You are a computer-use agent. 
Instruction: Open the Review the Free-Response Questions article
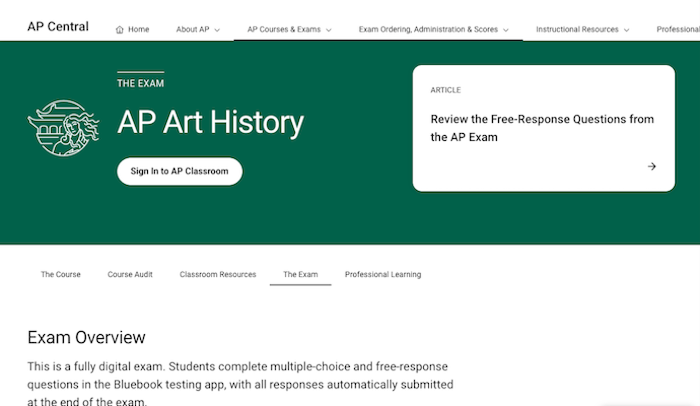[542, 128]
